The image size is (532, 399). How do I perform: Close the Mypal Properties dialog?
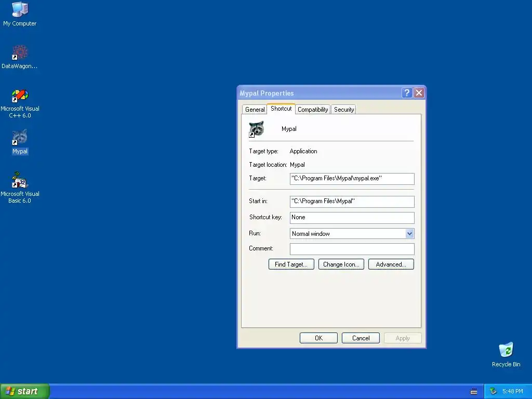pos(419,92)
